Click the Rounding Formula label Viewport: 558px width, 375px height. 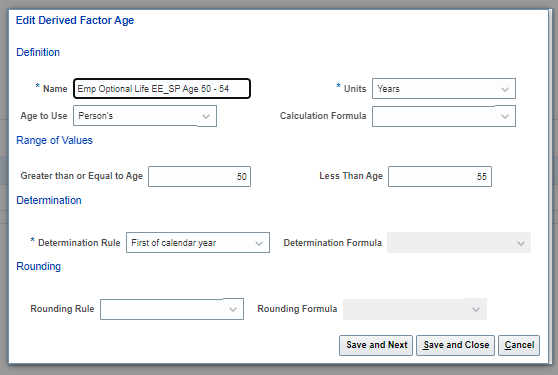[x=297, y=309]
